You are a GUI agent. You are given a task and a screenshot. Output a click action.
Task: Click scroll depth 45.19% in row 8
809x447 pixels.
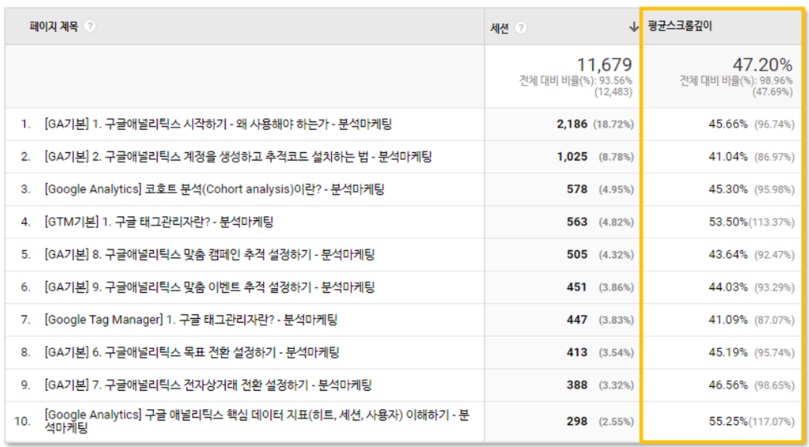[728, 353]
